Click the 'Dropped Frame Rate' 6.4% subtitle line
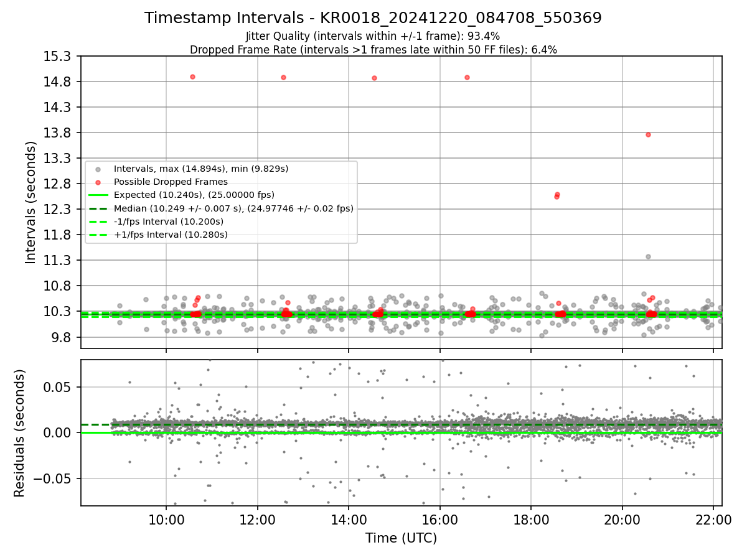The image size is (747, 560). [x=373, y=50]
